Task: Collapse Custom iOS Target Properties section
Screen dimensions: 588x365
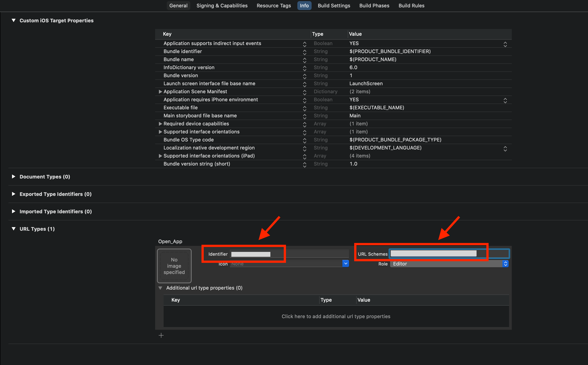Action: coord(14,21)
